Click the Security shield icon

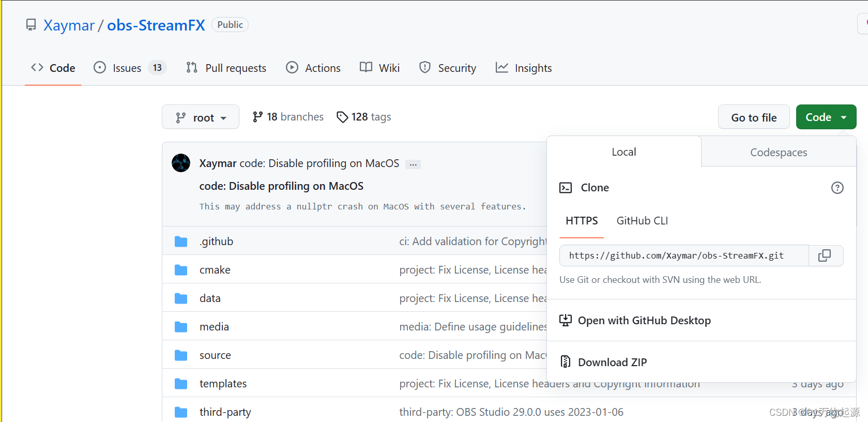tap(425, 67)
